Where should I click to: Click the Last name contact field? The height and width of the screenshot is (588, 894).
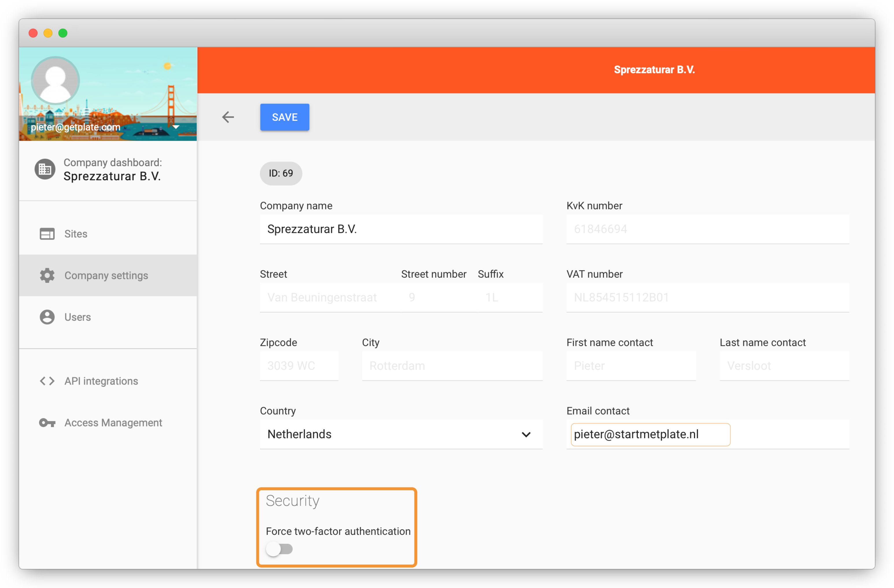point(784,366)
